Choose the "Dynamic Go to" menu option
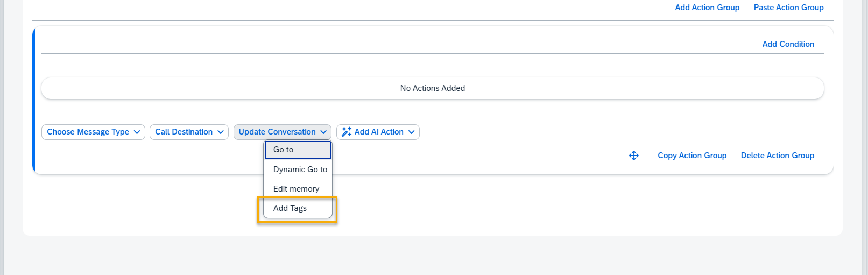Image resolution: width=868 pixels, height=275 pixels. click(300, 170)
